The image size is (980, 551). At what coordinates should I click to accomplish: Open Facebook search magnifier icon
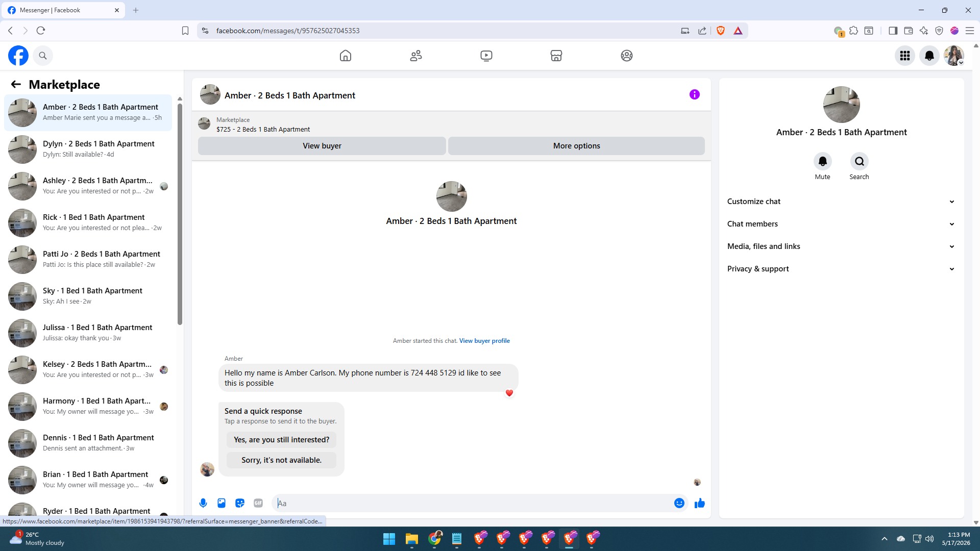click(43, 56)
